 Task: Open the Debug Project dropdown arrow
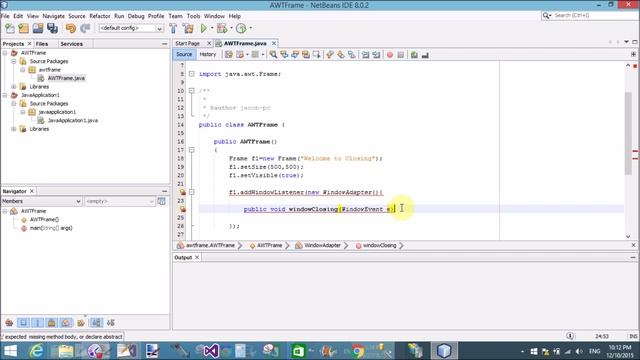coord(231,28)
